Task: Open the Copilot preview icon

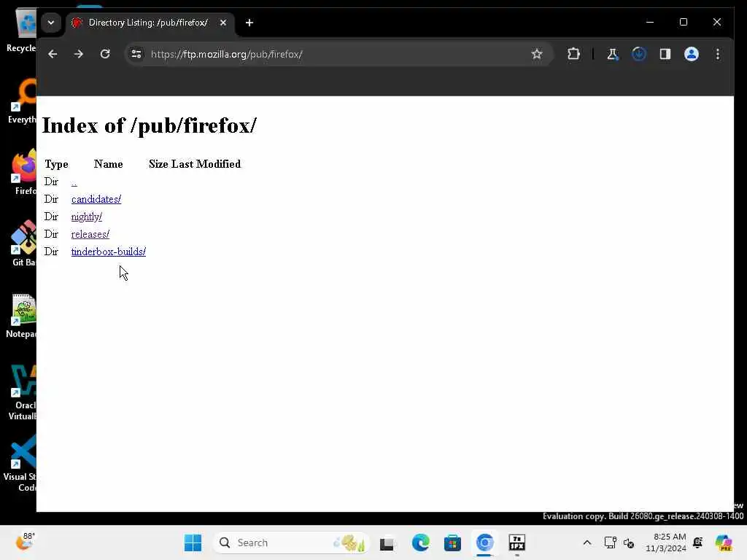Action: click(724, 542)
